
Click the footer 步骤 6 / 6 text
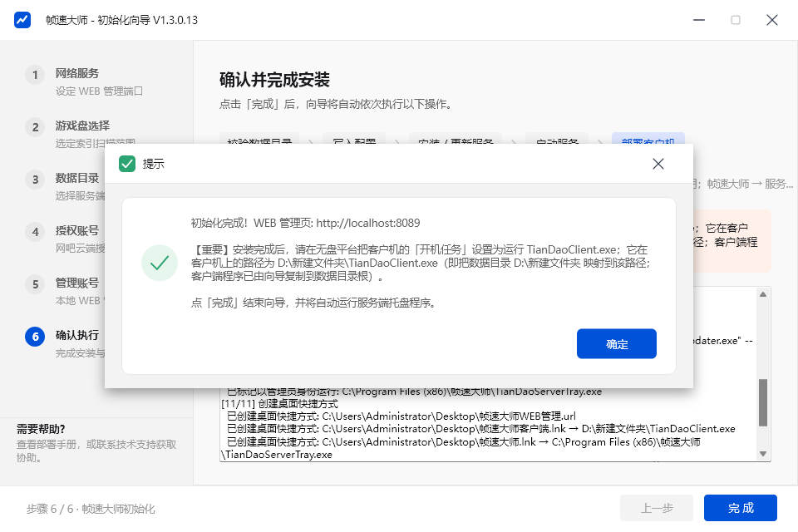[91, 509]
